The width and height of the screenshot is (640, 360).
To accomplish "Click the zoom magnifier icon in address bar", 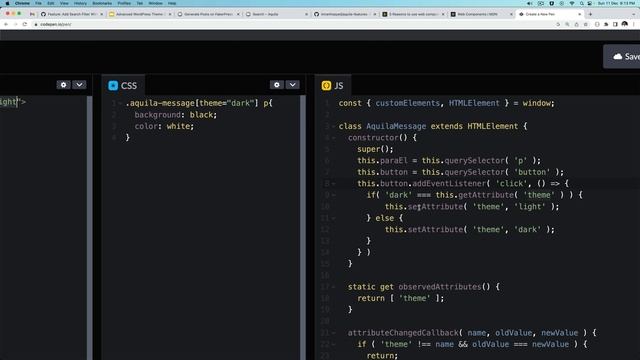I will [x=567, y=24].
